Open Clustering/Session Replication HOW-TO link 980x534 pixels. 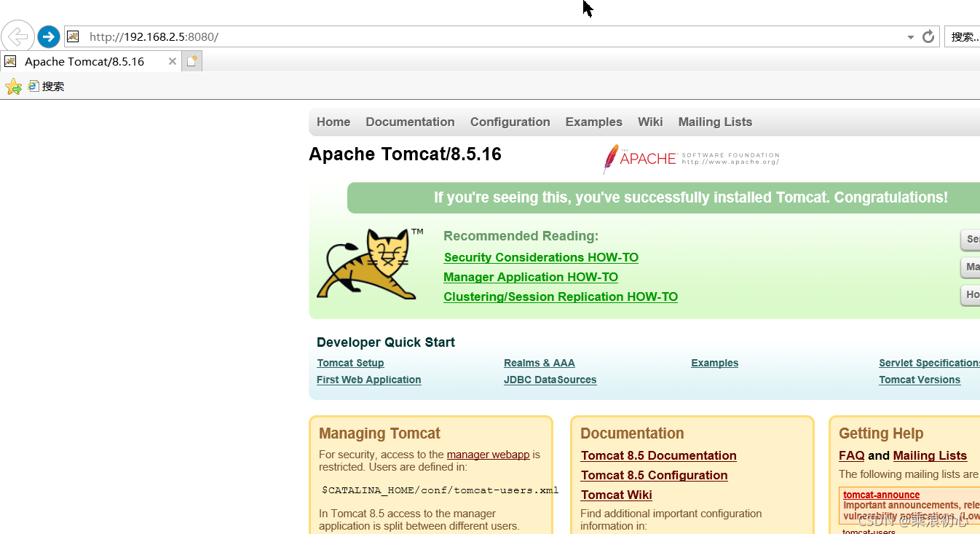point(561,297)
